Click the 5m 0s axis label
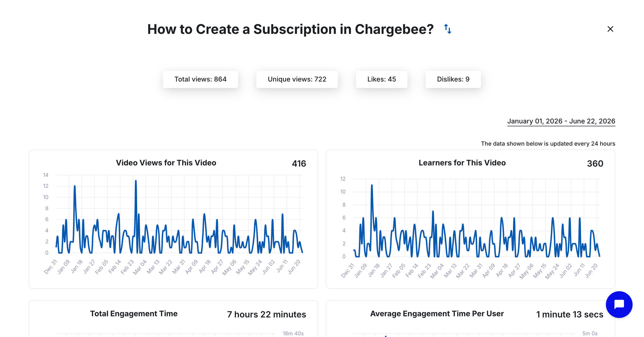644x337 pixels. click(590, 333)
